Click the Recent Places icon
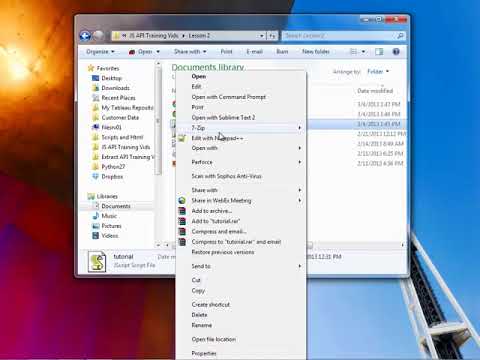 pos(95,98)
